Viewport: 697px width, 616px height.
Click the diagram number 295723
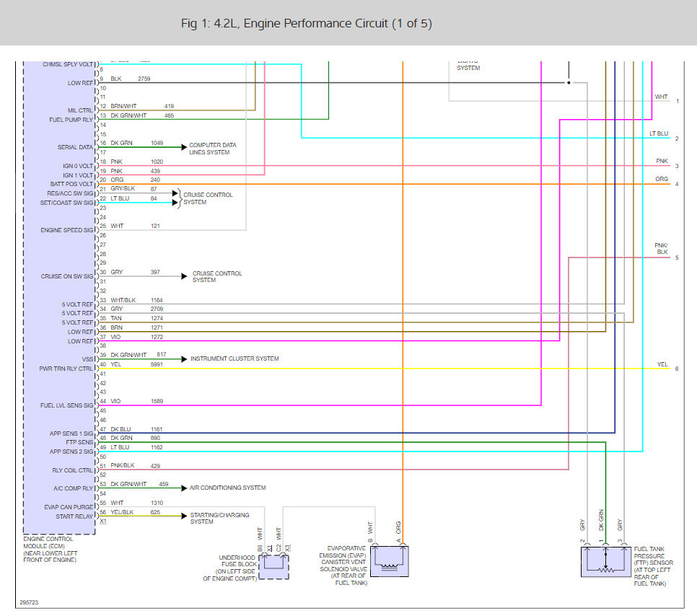pos(29,602)
